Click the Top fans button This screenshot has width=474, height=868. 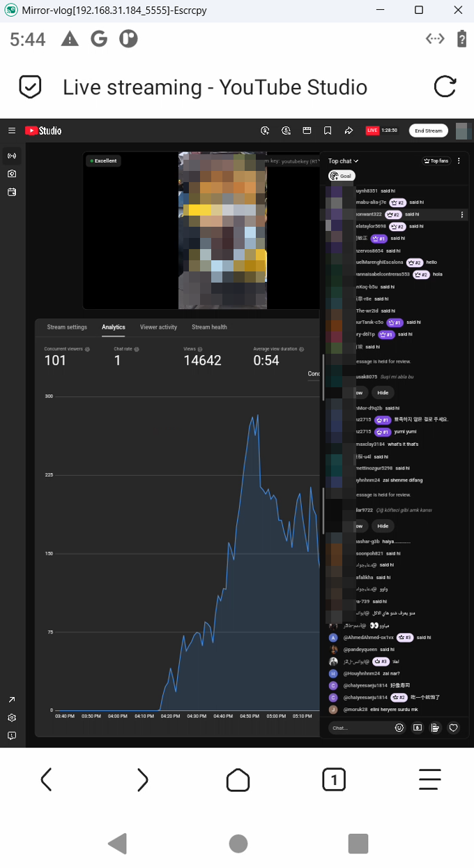pos(436,161)
